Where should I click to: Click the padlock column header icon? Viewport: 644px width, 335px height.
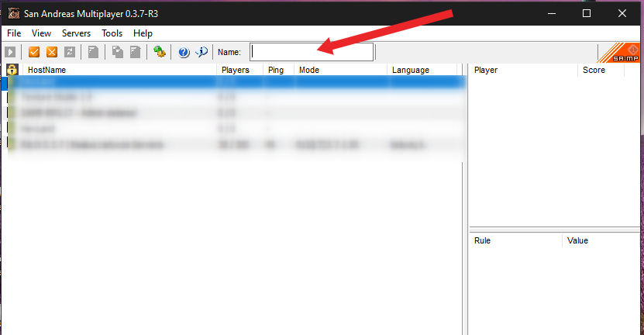click(12, 70)
